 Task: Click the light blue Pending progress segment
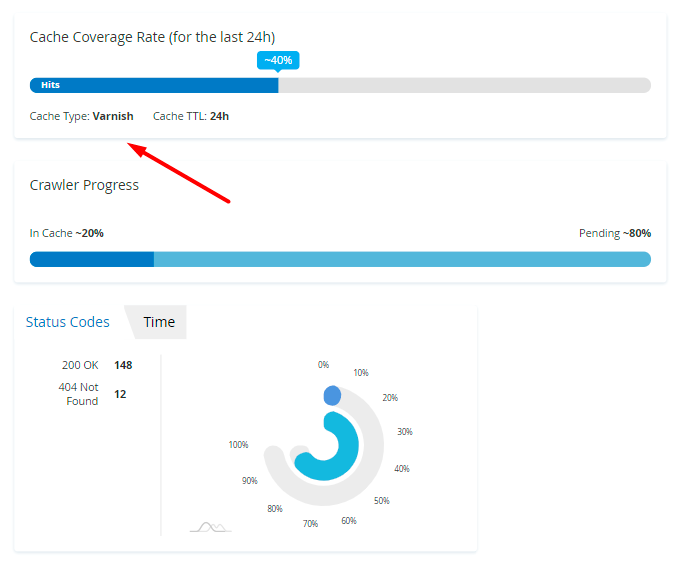402,259
